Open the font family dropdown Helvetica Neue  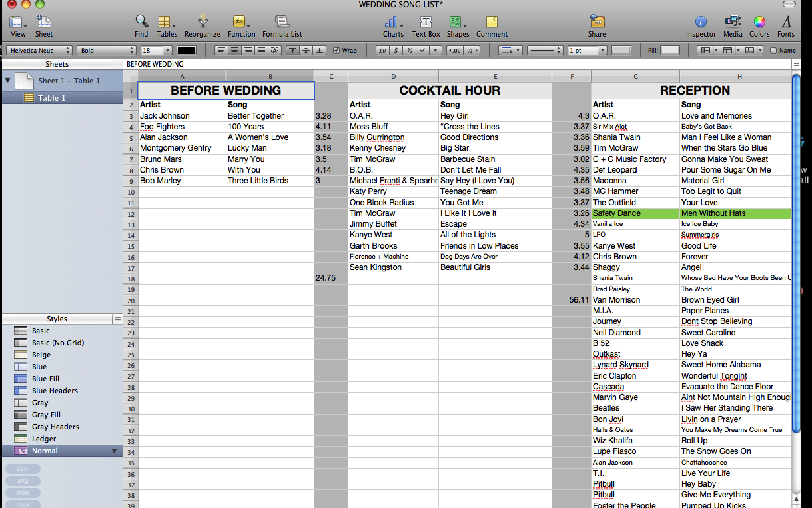[x=39, y=51]
